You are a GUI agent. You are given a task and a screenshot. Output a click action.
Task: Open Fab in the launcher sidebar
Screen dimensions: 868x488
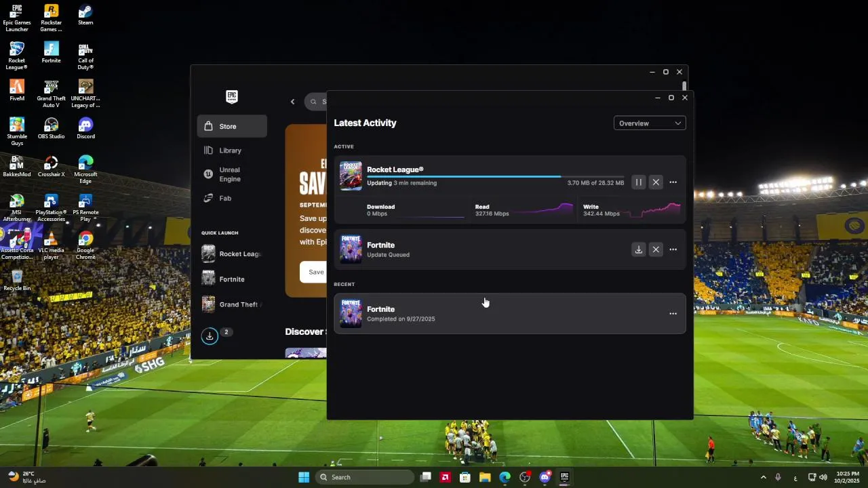[232, 199]
